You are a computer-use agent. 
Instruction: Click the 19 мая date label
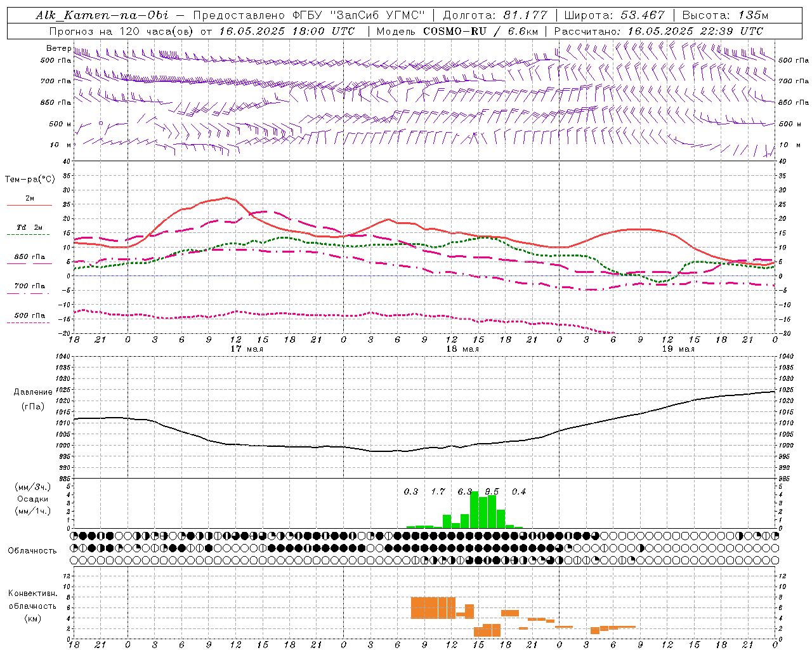tap(678, 349)
